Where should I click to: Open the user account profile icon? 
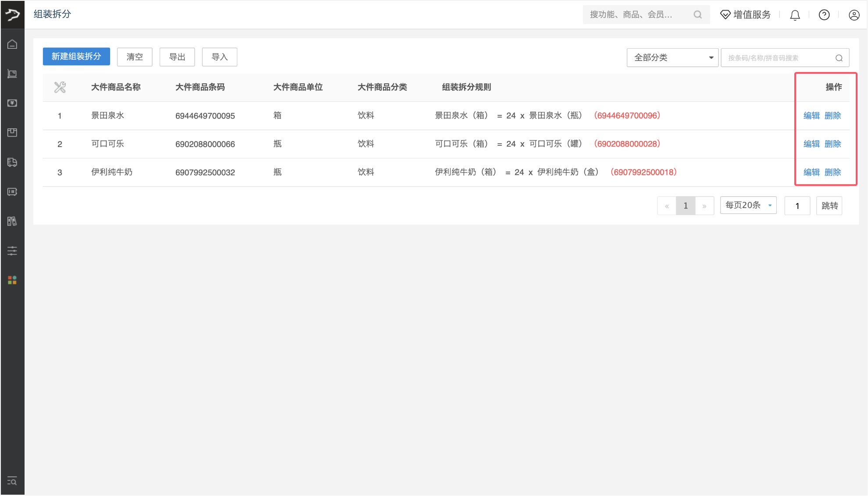[x=854, y=15]
